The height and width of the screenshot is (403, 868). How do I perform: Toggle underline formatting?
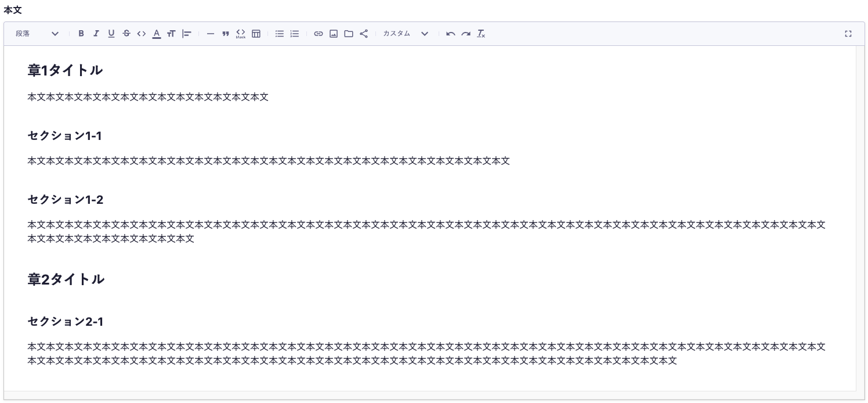tap(111, 34)
